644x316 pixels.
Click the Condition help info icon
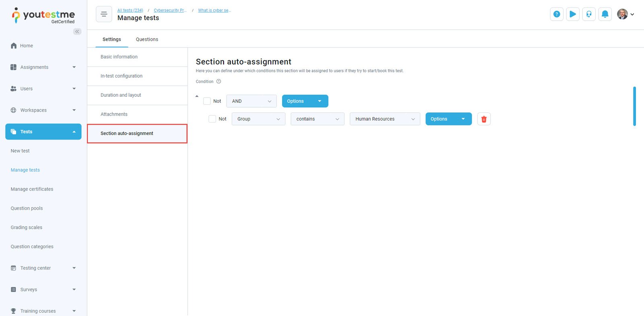tap(219, 81)
